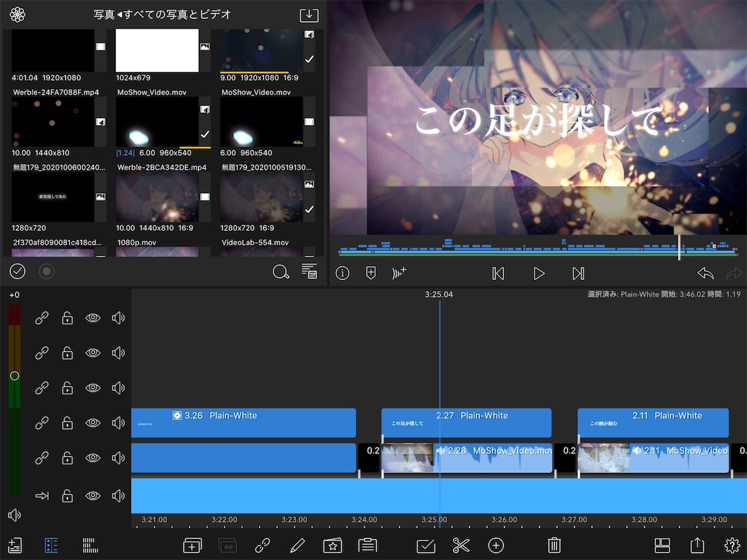Screen dimensions: 747x560
Task: Lock the Plain-White titles track
Action: tap(67, 423)
